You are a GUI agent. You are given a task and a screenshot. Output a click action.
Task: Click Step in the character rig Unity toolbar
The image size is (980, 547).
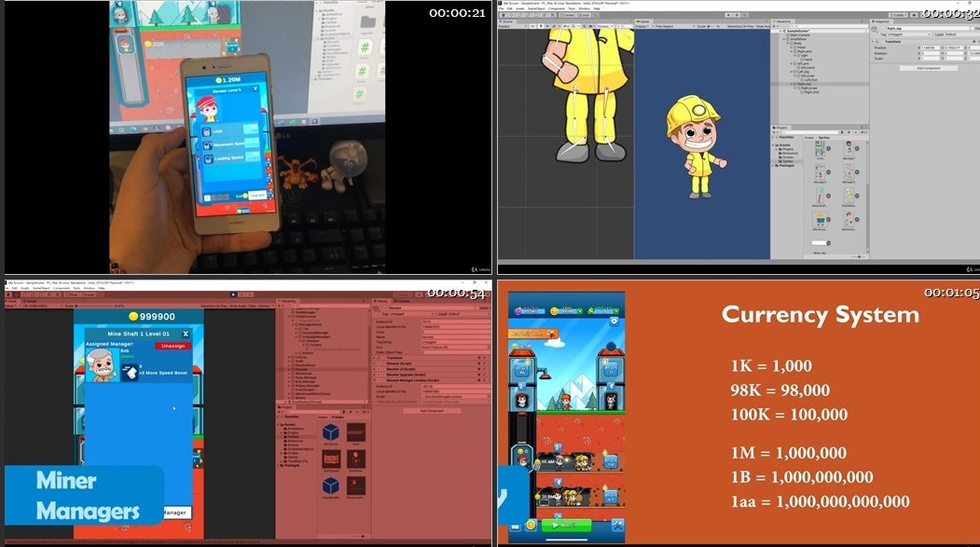click(x=746, y=14)
